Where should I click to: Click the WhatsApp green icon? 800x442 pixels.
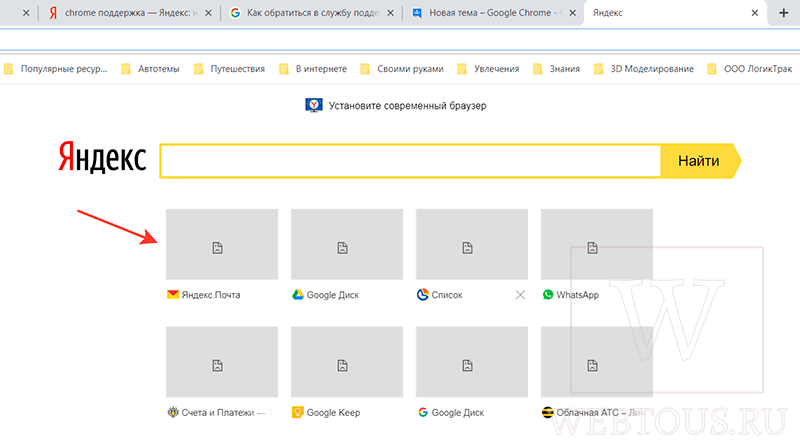click(548, 294)
